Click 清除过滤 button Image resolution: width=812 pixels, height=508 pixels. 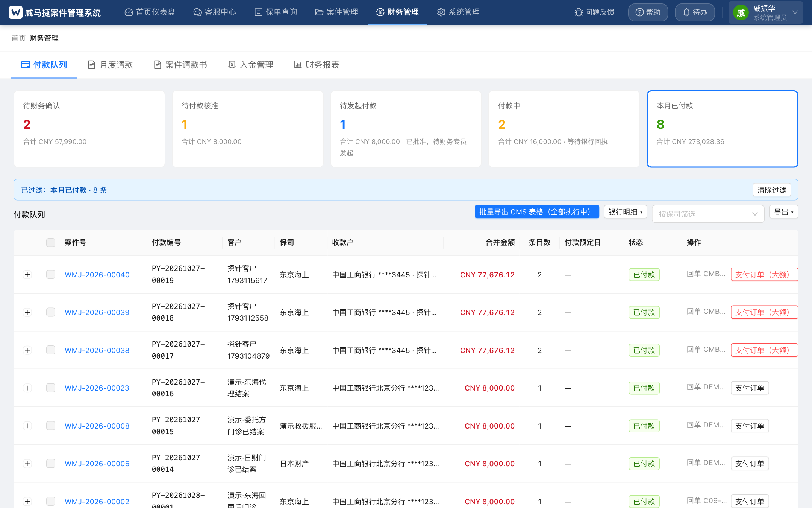coord(772,190)
